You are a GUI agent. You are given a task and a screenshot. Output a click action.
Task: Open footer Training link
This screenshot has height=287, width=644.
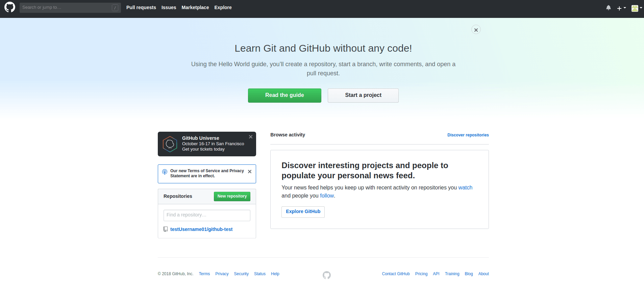[x=452, y=274]
